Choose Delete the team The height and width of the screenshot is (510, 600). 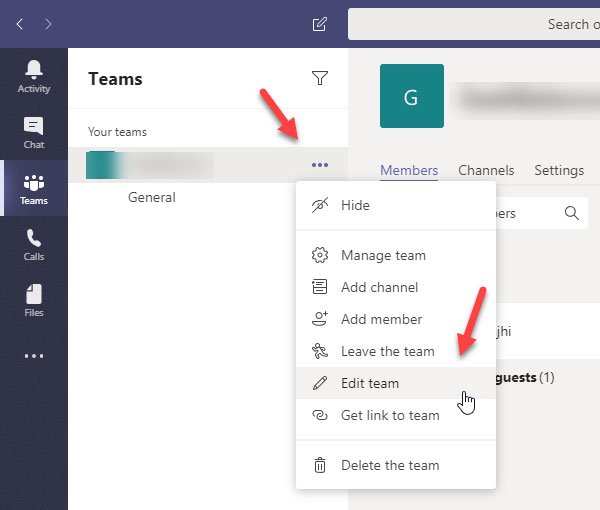396,465
